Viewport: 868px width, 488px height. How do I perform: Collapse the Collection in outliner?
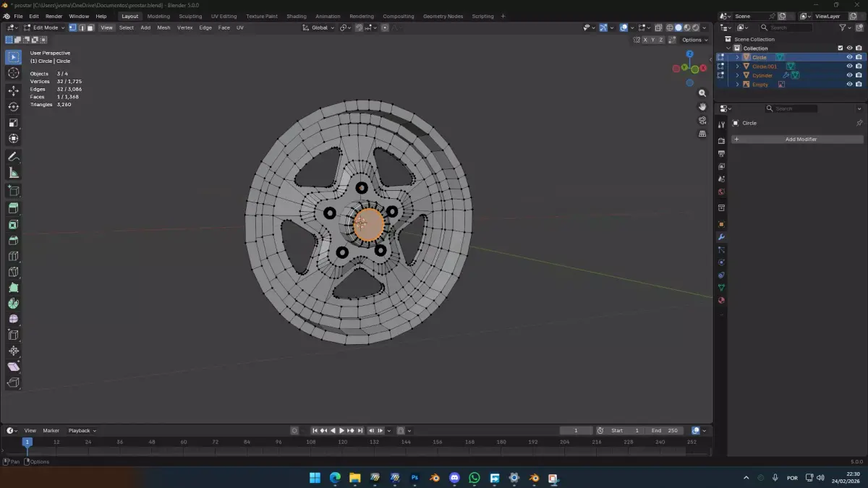tap(728, 48)
